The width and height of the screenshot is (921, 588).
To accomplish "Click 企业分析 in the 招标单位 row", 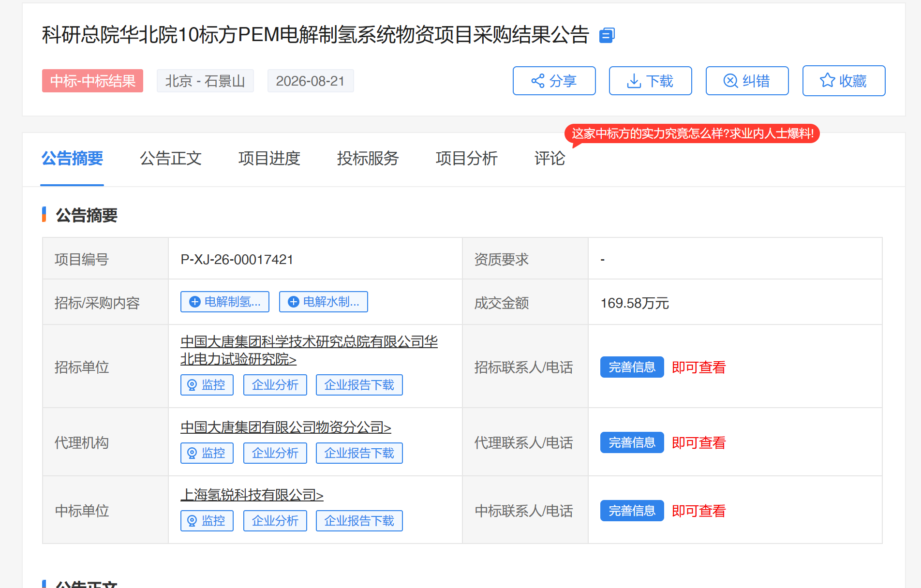I will point(275,385).
